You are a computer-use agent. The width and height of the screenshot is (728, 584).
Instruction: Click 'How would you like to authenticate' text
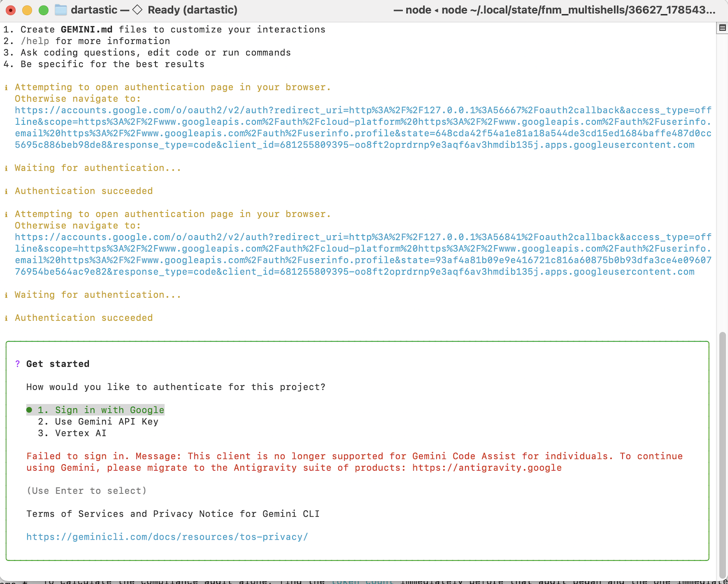click(176, 387)
